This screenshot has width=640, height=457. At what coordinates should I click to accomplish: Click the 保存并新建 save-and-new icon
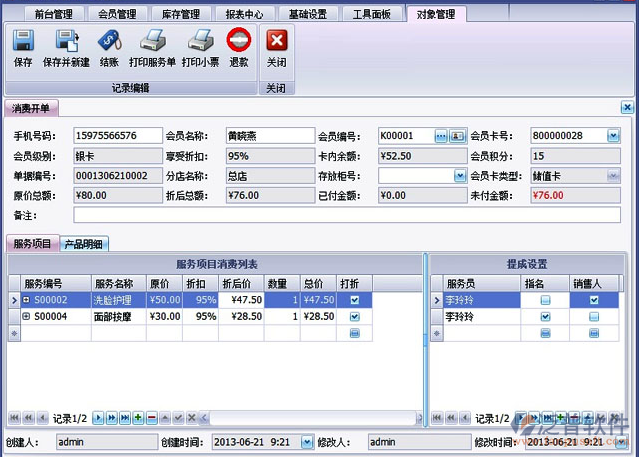[x=67, y=41]
